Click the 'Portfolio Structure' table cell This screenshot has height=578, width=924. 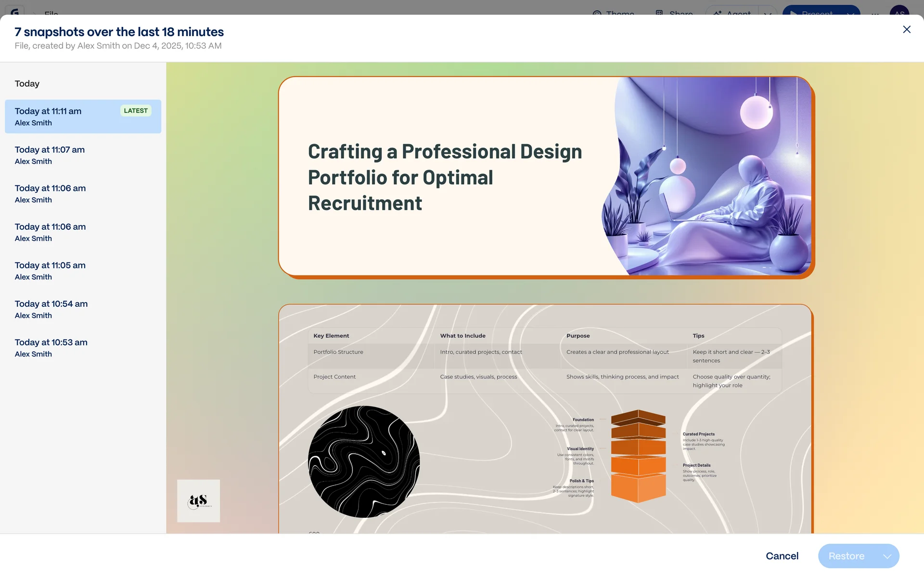pos(338,352)
